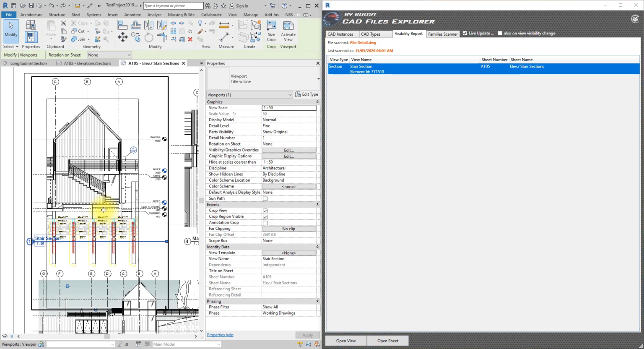644x349 pixels.
Task: Open the Rotation on Sheet dropdown
Action: (x=109, y=55)
